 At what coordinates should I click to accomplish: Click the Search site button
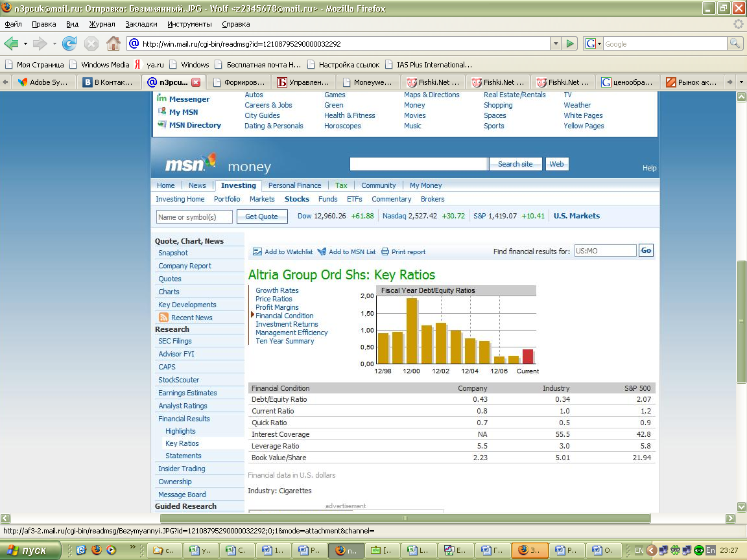click(x=516, y=164)
